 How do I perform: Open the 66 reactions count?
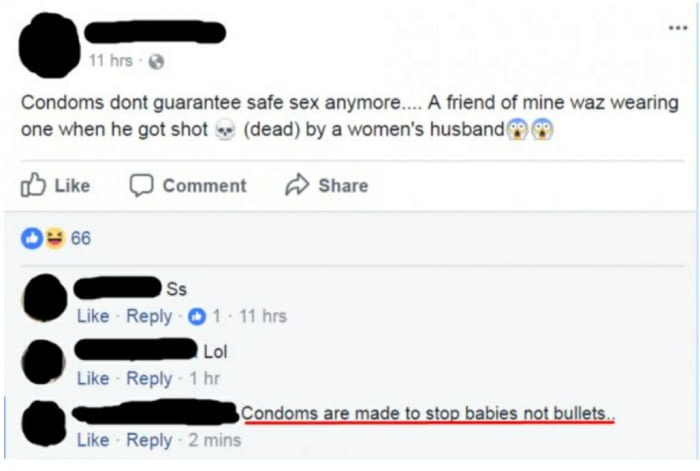click(x=81, y=238)
